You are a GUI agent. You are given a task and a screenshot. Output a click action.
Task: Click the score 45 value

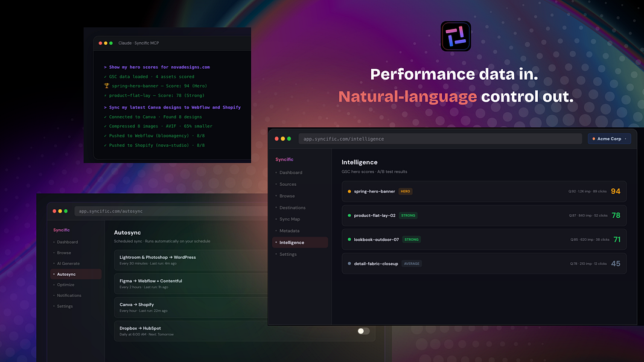[616, 264]
